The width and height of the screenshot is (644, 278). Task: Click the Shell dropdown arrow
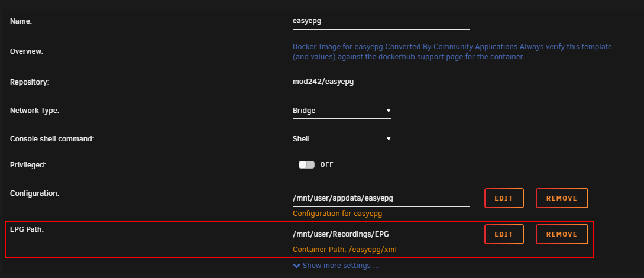pos(389,139)
